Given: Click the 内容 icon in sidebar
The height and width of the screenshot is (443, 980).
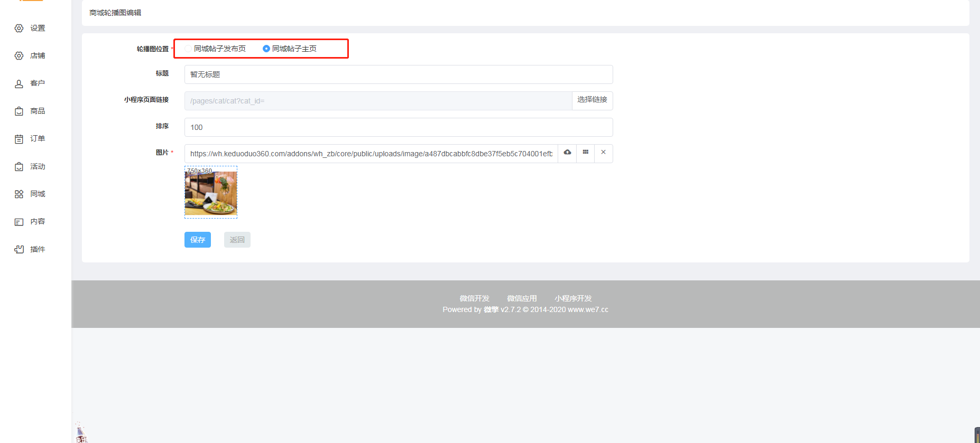Looking at the screenshot, I should (x=19, y=222).
